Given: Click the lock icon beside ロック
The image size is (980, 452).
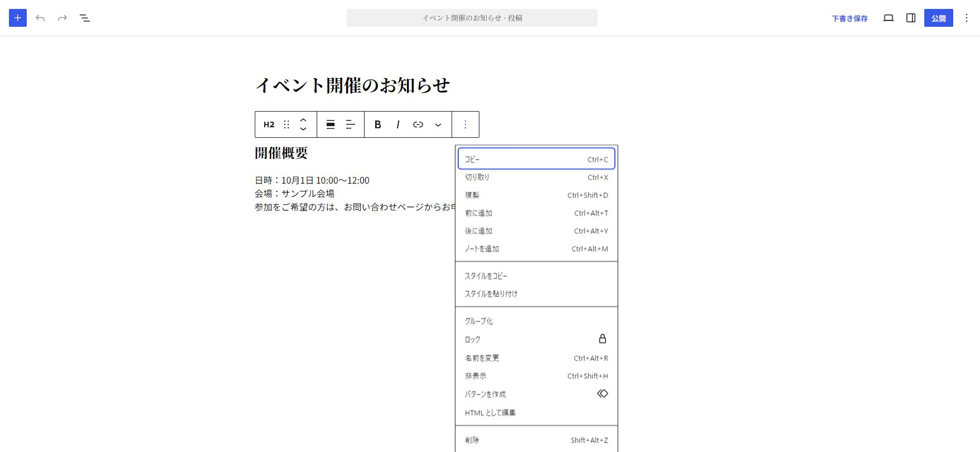Looking at the screenshot, I should (x=602, y=339).
